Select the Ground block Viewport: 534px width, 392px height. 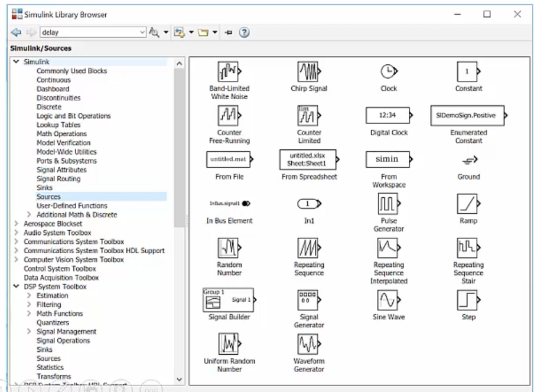(x=470, y=159)
